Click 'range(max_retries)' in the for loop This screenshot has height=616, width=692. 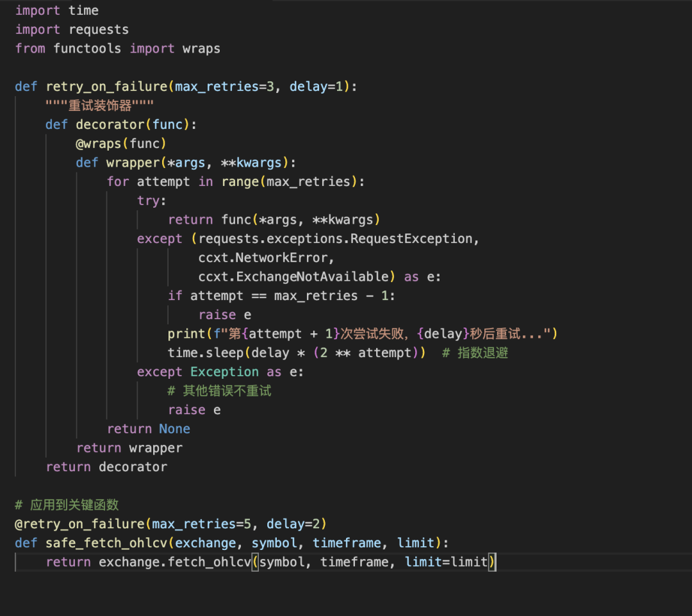[x=289, y=181]
